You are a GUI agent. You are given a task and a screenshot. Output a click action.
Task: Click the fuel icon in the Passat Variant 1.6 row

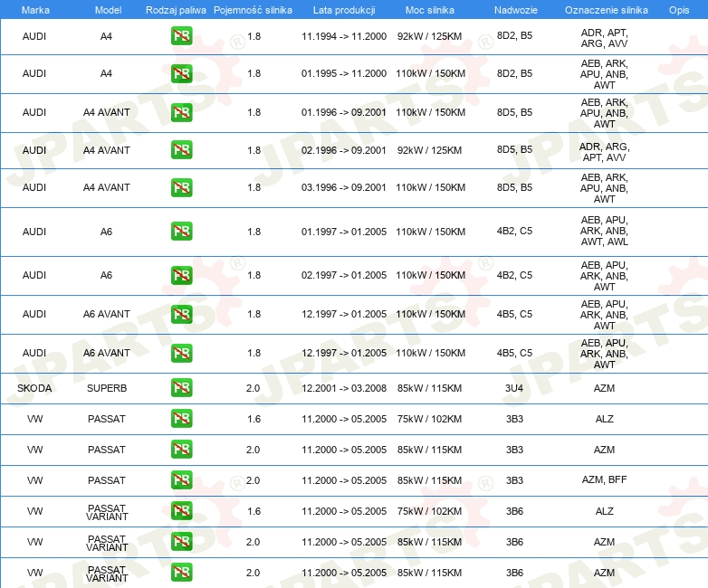pyautogui.click(x=181, y=510)
